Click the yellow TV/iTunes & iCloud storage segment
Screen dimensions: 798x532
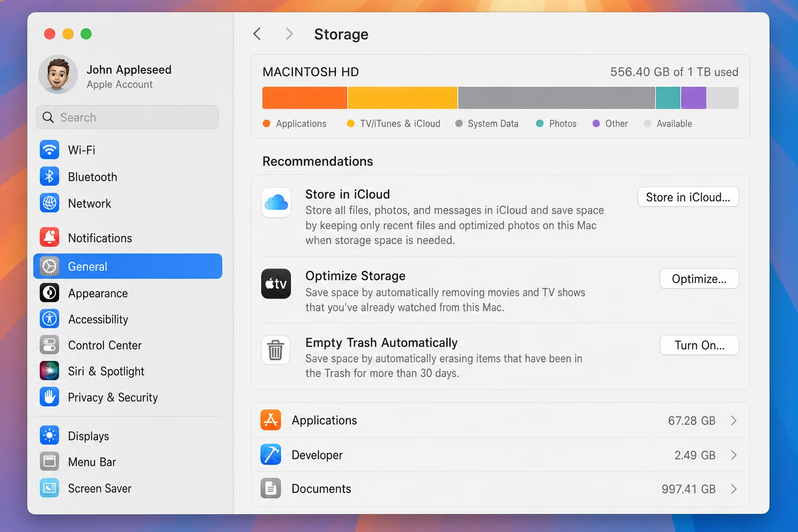click(403, 98)
